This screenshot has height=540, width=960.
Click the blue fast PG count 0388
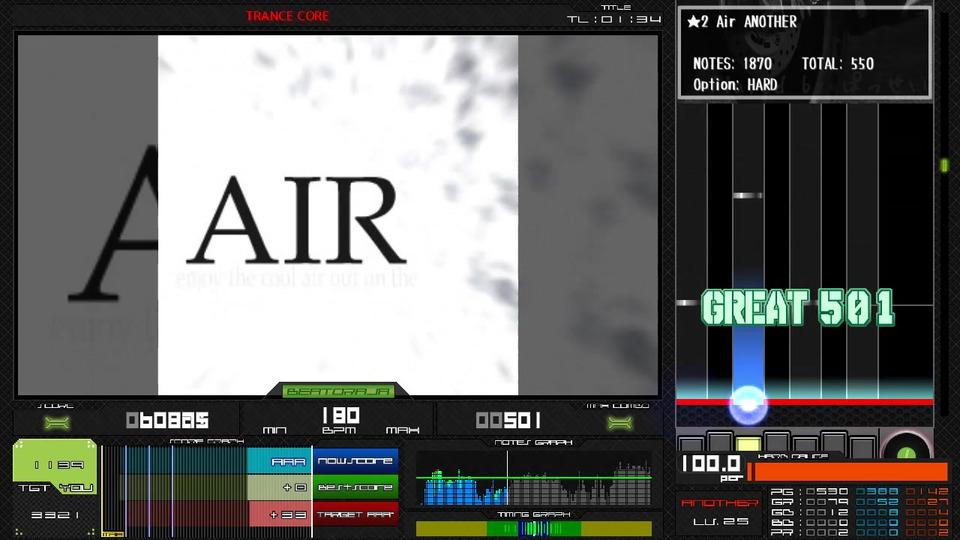(877, 492)
